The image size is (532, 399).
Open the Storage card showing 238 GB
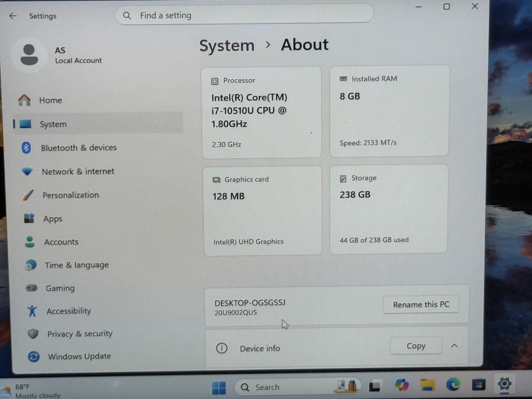389,209
